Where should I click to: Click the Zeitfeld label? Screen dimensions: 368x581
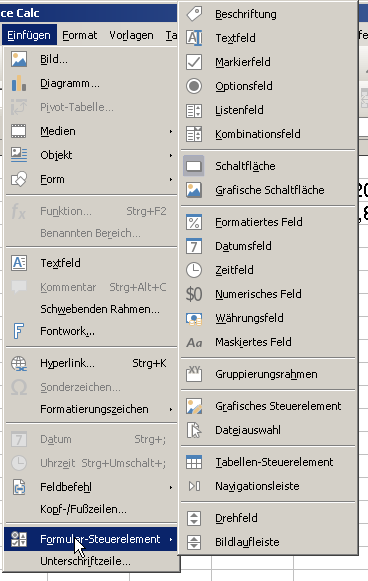[234, 270]
